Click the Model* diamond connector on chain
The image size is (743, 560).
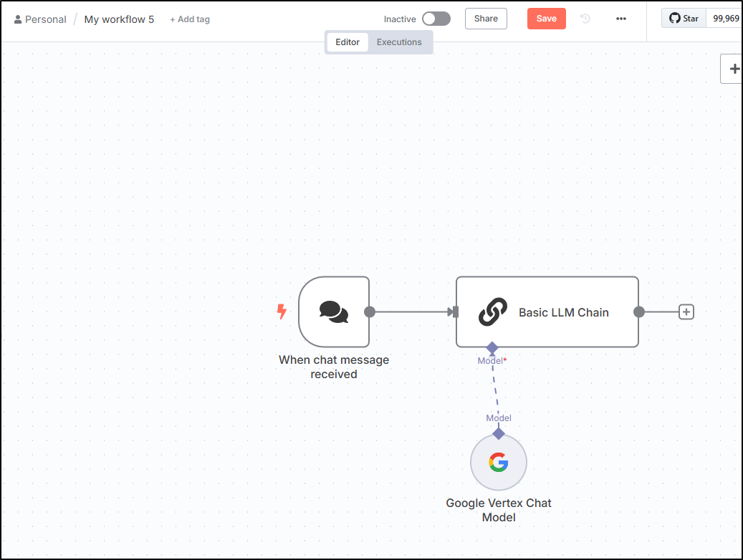(x=492, y=348)
